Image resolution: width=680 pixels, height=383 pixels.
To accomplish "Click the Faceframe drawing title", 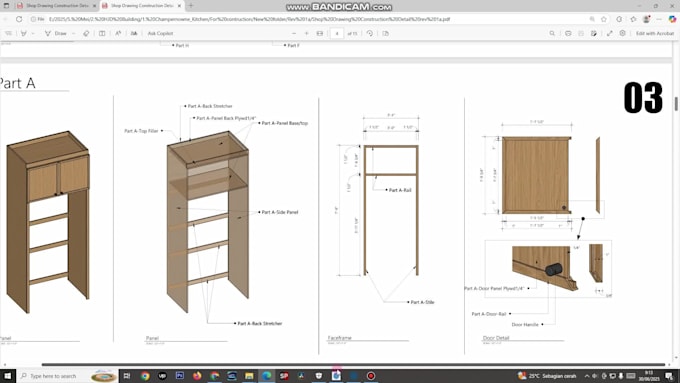I will pos(340,337).
